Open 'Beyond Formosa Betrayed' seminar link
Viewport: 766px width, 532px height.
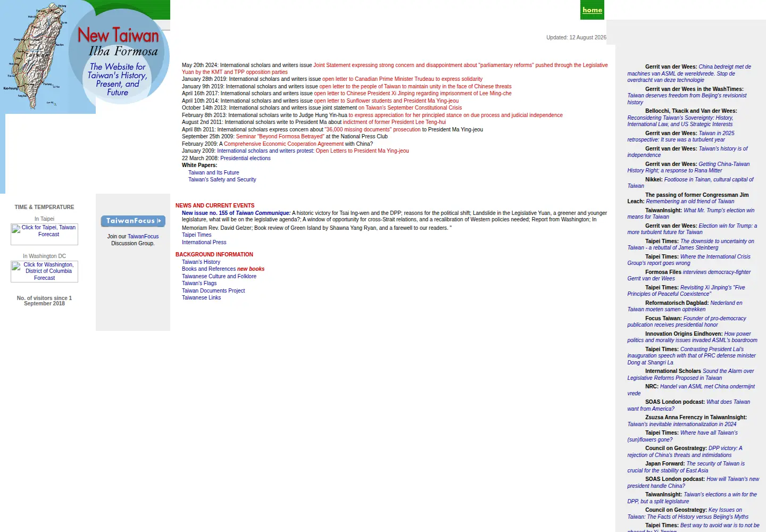pos(280,137)
